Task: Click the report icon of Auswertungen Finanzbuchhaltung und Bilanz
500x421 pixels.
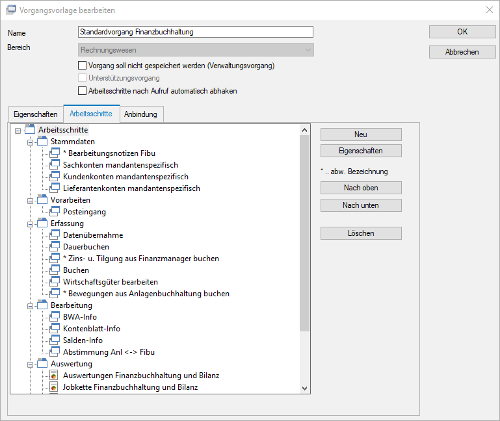Action: pyautogui.click(x=54, y=375)
